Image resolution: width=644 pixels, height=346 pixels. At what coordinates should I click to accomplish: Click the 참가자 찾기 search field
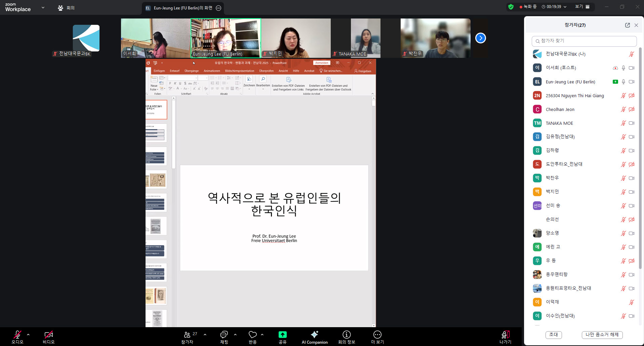(584, 41)
